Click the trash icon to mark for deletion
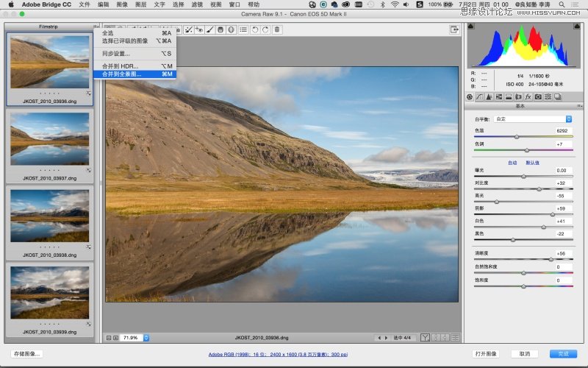Viewport: 588px width, 368px height. (276, 29)
